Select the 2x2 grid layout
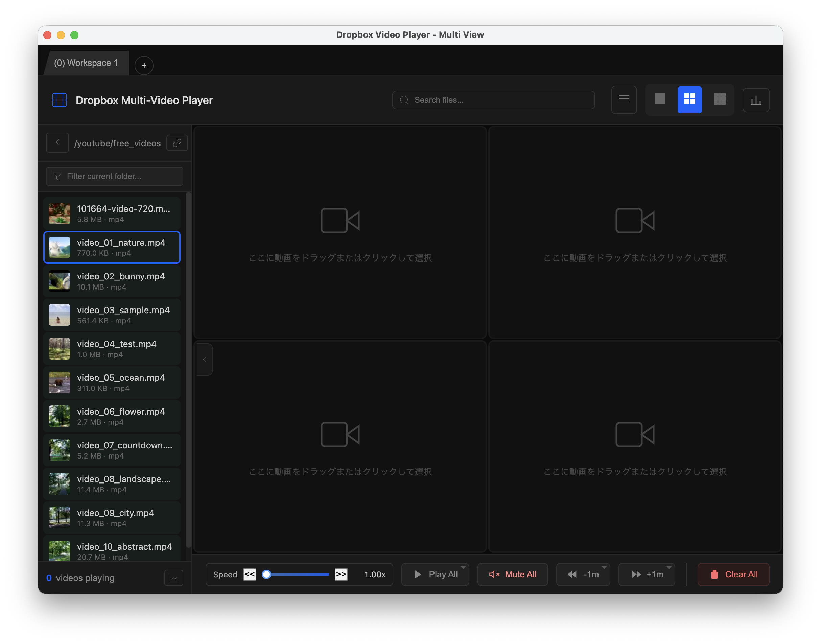821x644 pixels. [689, 100]
